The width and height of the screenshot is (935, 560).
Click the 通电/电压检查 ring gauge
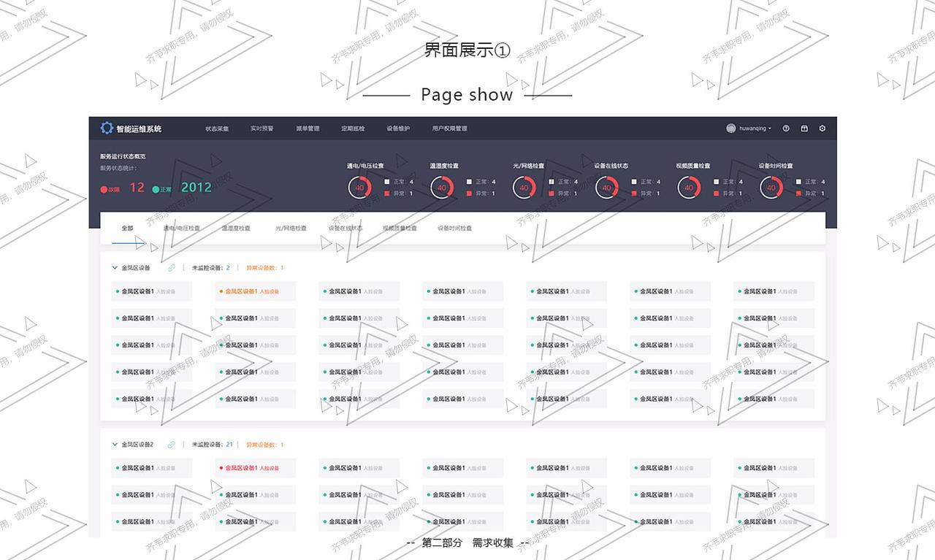tap(359, 188)
